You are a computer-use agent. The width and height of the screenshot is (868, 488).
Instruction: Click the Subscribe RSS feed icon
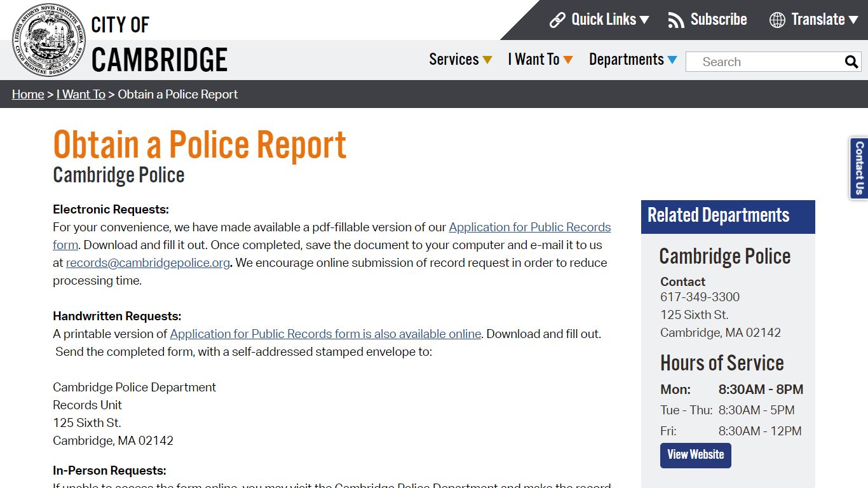point(676,20)
